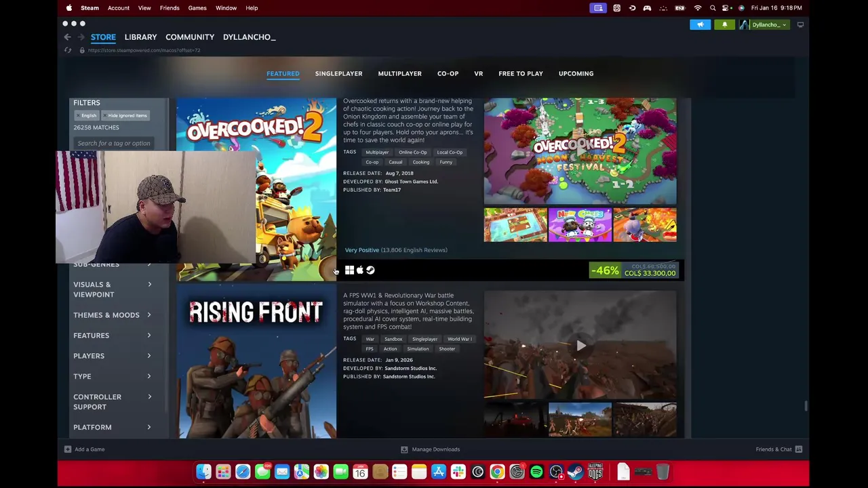Open Ghost Town Games Ltd. developer link
The image size is (868, 488).
411,182
